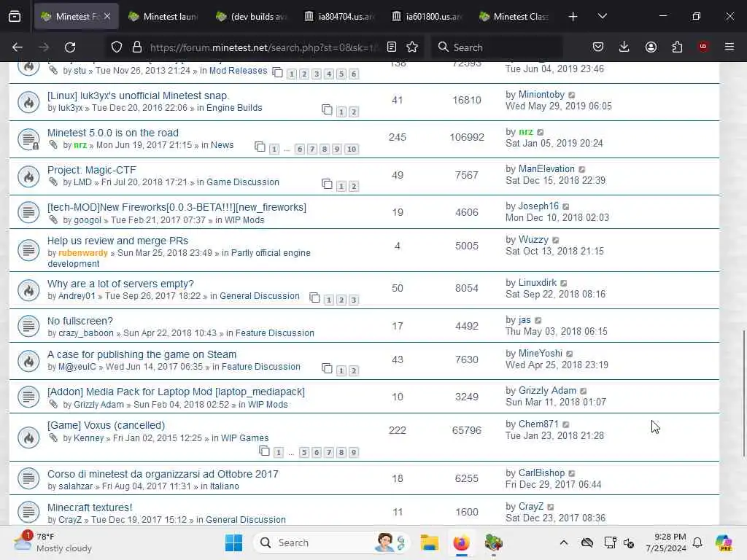This screenshot has height=560, width=747.
Task: Open weather widget showing 78°F
Action: pos(53,542)
